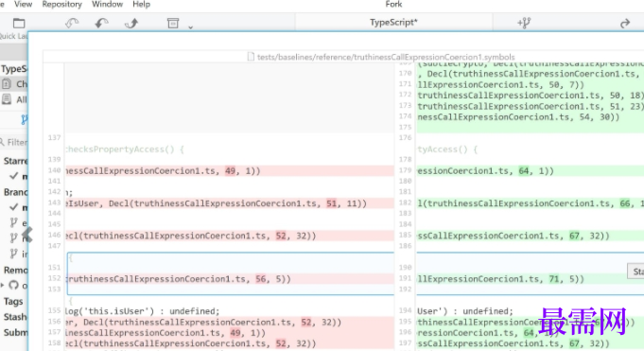The image size is (644, 351).
Task: Click removed line 140 ending 49, 1))
Action: pyautogui.click(x=229, y=170)
